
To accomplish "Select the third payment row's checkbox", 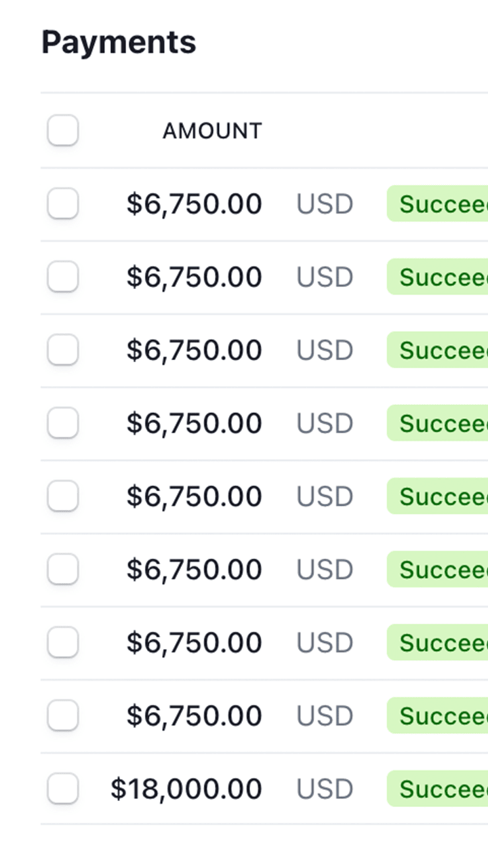I will click(63, 350).
